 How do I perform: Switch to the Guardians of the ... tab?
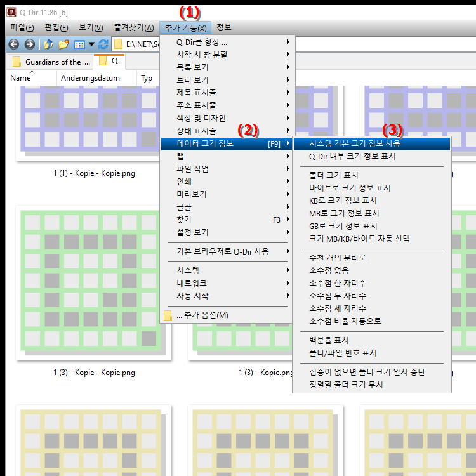click(x=50, y=62)
